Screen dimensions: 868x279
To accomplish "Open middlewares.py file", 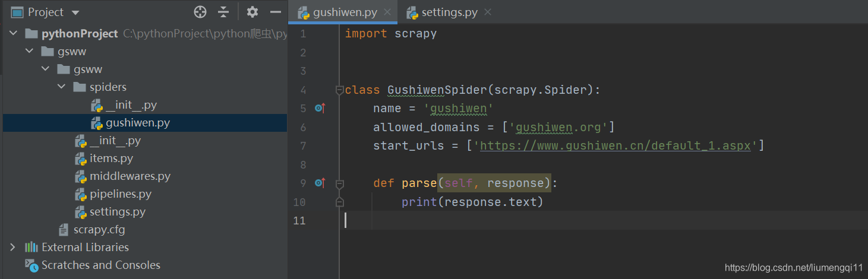I will [130, 176].
